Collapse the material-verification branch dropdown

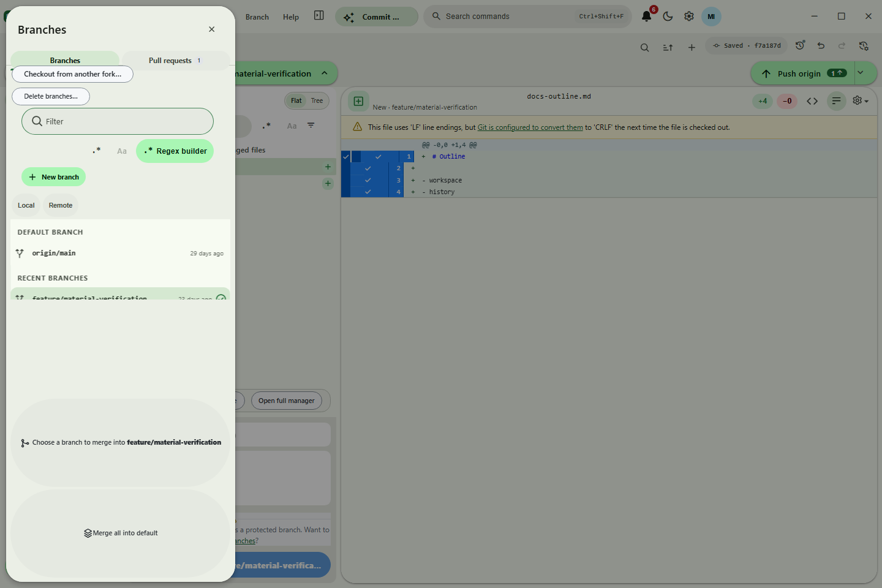325,73
